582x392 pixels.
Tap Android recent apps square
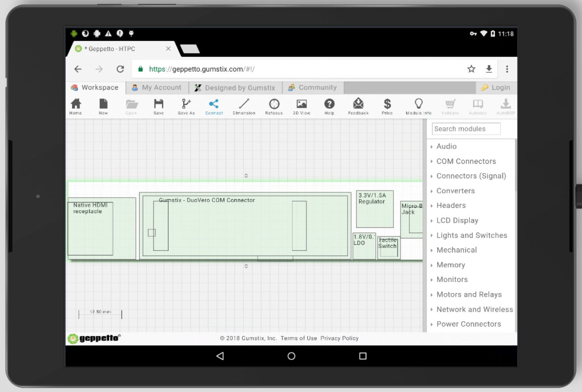pyautogui.click(x=363, y=356)
